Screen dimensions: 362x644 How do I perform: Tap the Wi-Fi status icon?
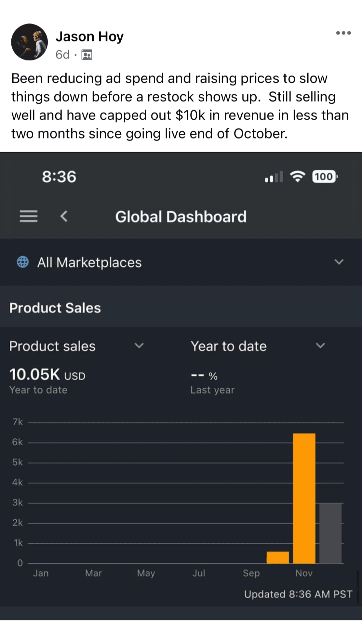click(297, 177)
